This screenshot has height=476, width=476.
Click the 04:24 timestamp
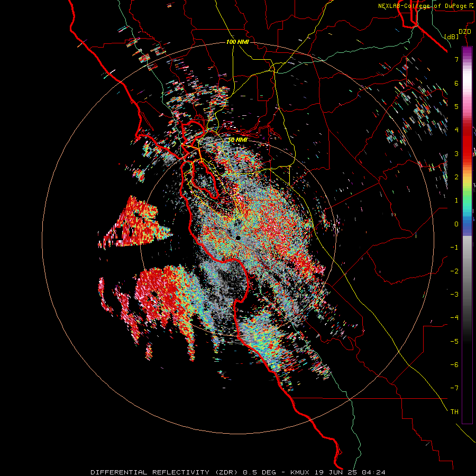373,472
